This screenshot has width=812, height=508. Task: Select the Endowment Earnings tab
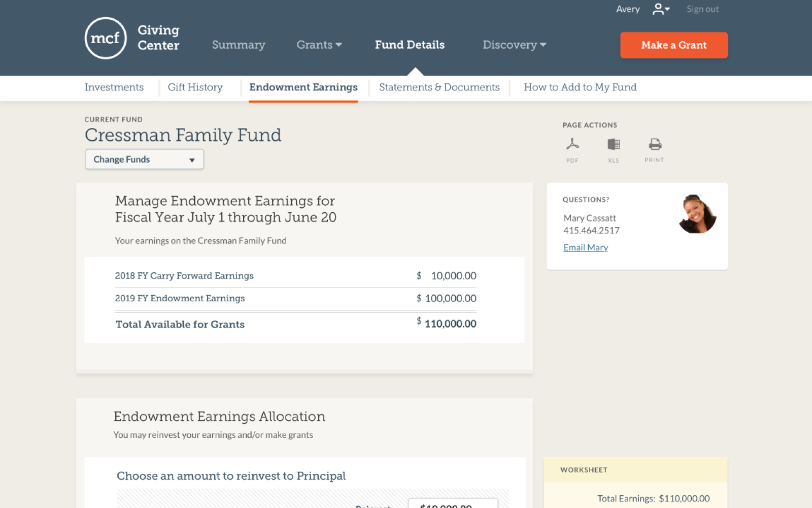303,87
